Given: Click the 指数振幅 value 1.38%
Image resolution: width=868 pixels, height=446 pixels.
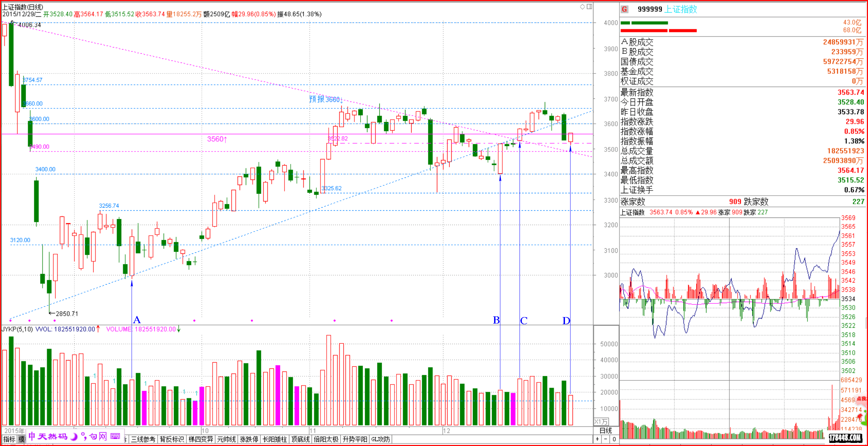Looking at the screenshot, I should pyautogui.click(x=854, y=141).
